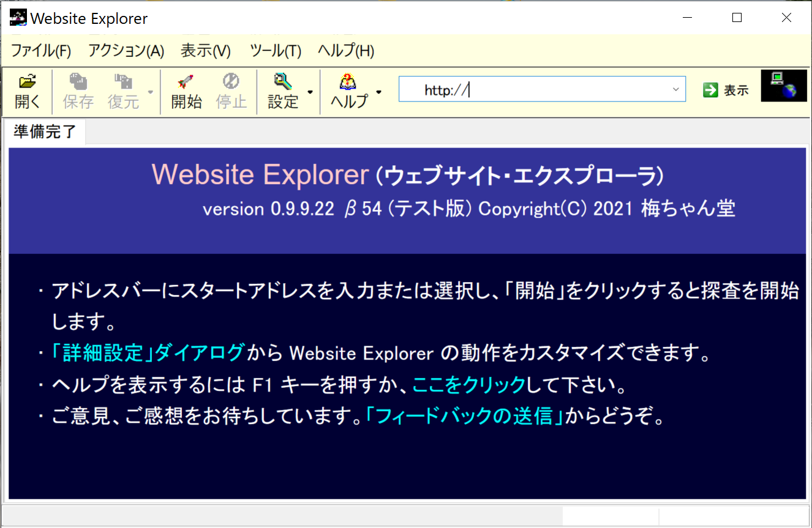Close the Website Explorer window

[x=786, y=18]
